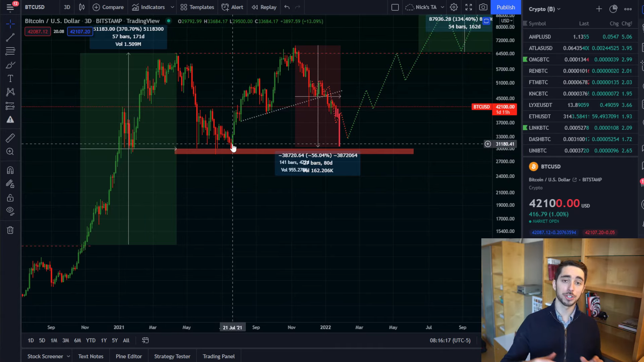This screenshot has width=644, height=362.
Task: Open the XABCD pattern tool
Action: [x=10, y=92]
